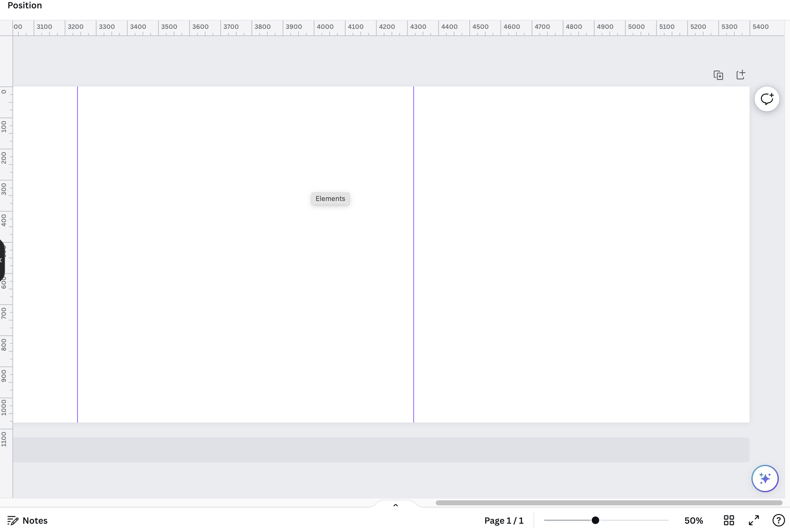Open the 50% zoom level menu
790x532 pixels.
coord(694,520)
